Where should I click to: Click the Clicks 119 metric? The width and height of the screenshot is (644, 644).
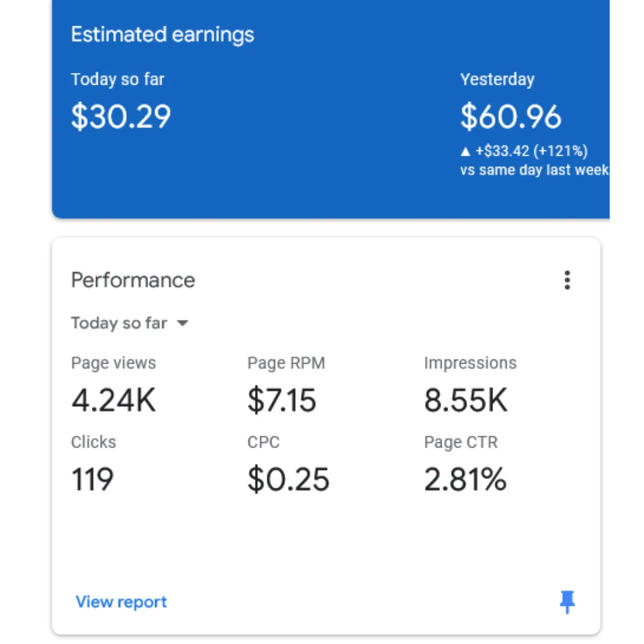coord(93,465)
